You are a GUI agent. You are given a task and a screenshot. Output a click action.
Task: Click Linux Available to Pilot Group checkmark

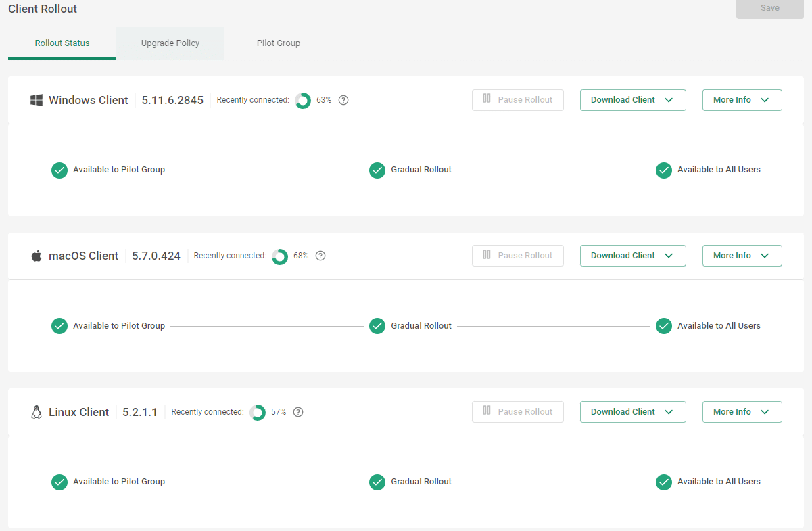(59, 482)
